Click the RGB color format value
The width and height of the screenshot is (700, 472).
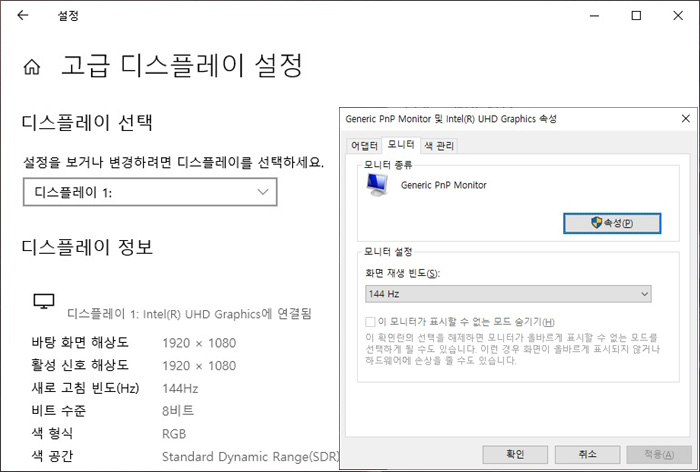click(x=174, y=434)
